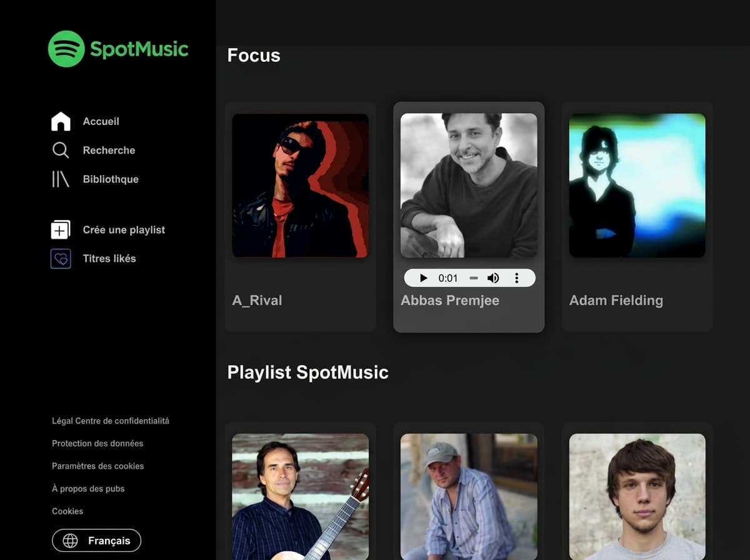Click the SpotMusic wordmark text
Viewport: 750px width, 560px height.
pyautogui.click(x=139, y=49)
